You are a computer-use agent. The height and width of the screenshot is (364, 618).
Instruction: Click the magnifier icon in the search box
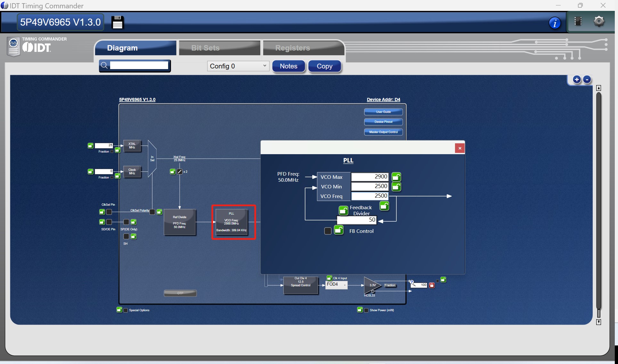click(x=104, y=66)
